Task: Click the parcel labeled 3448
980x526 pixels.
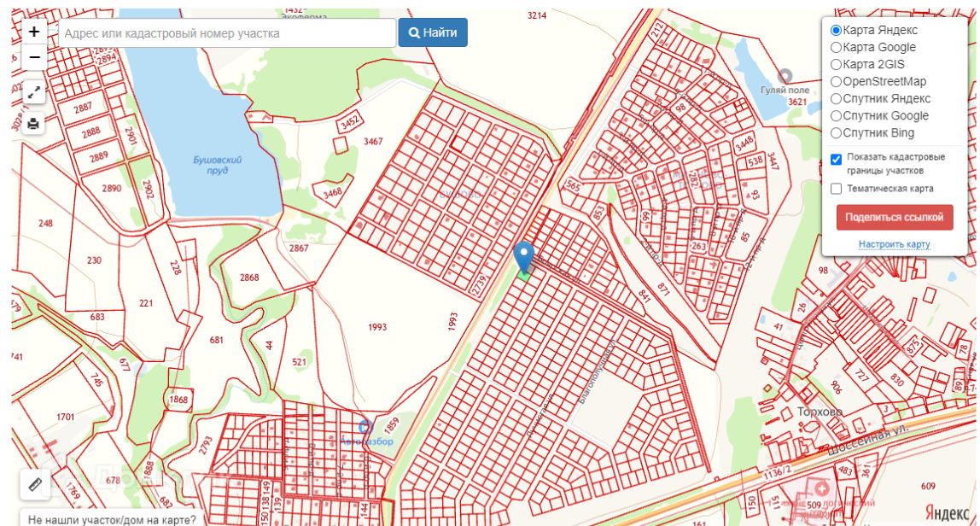Action: (744, 143)
